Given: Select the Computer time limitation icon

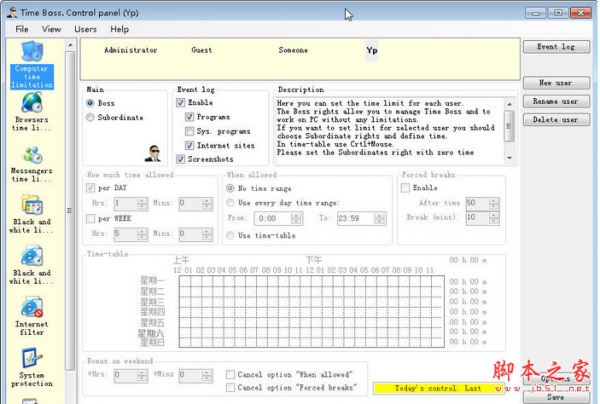Looking at the screenshot, I should point(32,65).
